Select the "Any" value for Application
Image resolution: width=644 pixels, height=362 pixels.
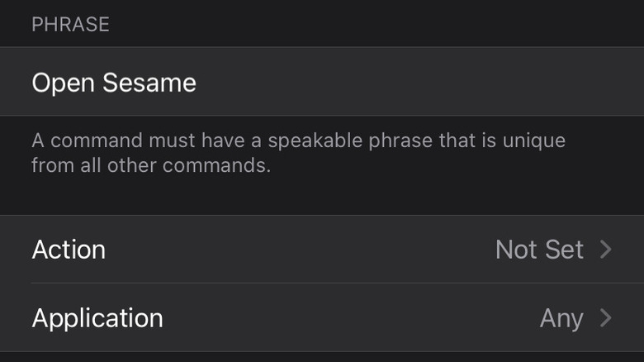click(x=561, y=318)
